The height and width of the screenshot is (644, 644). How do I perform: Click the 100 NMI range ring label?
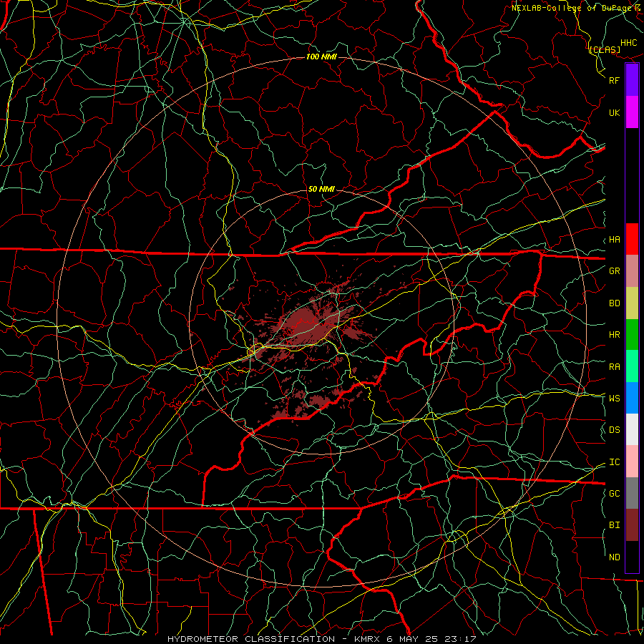(x=321, y=57)
